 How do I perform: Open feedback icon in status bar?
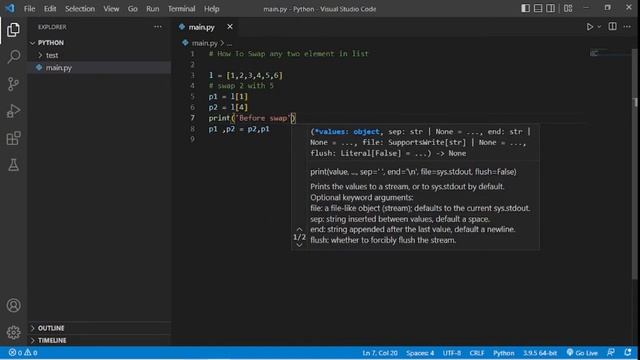click(x=611, y=353)
